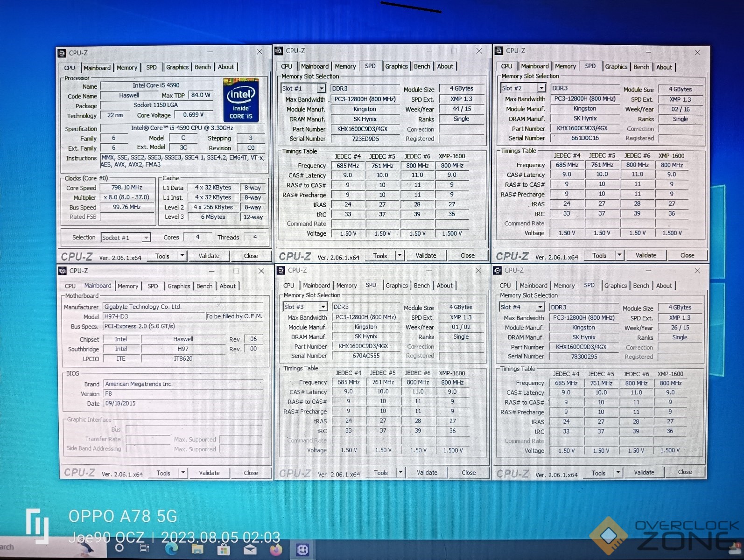Click the Cortana circle on taskbar
Screen dimensions: 744x560
click(x=119, y=547)
